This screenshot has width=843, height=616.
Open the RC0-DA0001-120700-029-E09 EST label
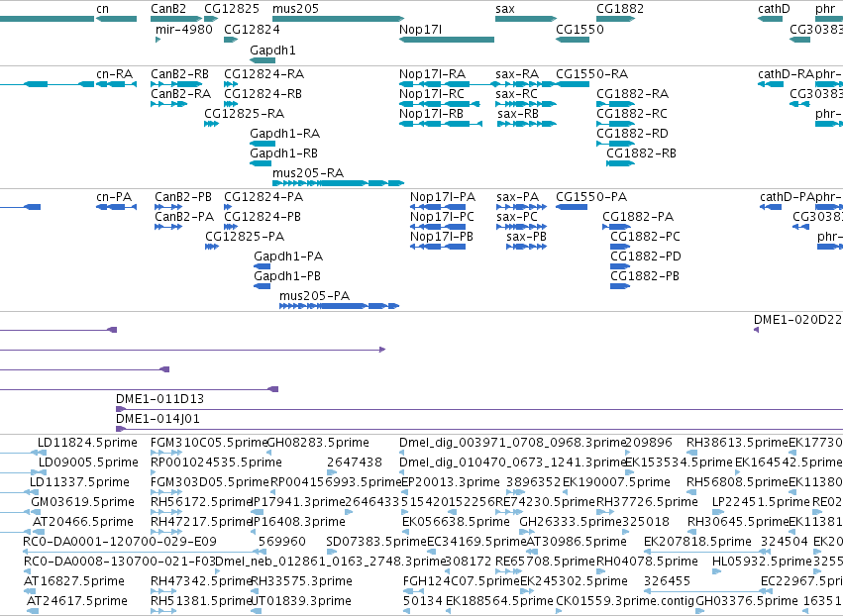click(x=119, y=542)
